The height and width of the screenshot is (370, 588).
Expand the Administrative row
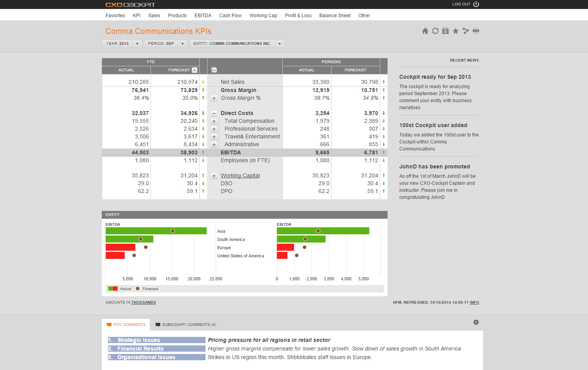(214, 145)
